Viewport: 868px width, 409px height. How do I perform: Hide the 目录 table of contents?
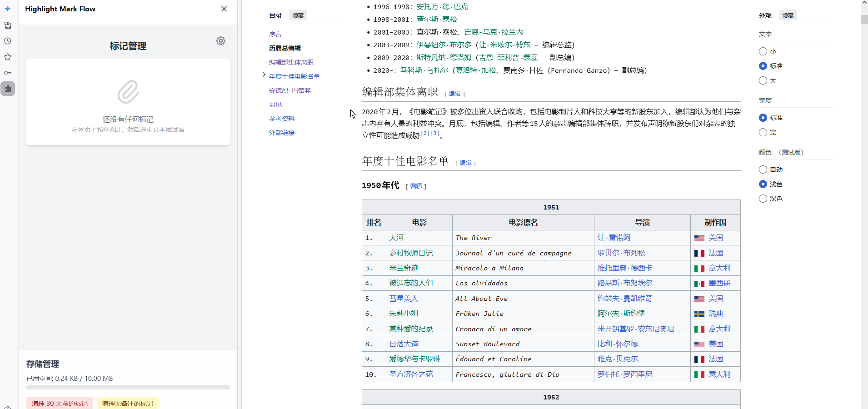coord(298,15)
